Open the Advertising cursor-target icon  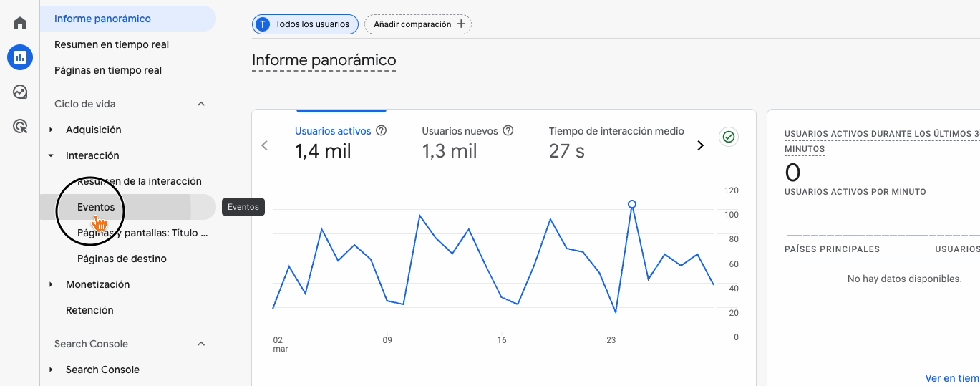click(20, 127)
